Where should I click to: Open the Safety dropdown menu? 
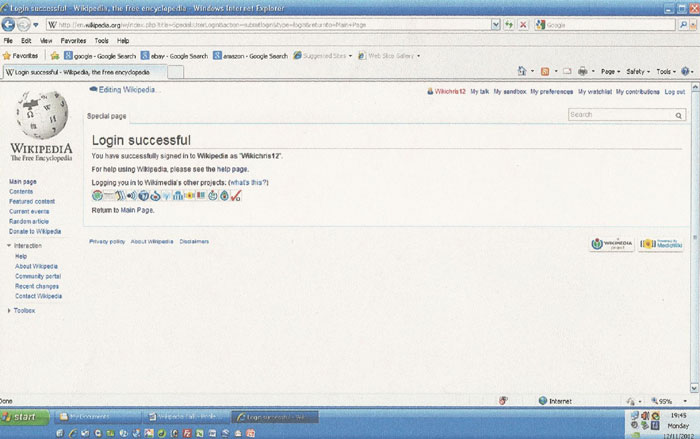click(x=639, y=72)
